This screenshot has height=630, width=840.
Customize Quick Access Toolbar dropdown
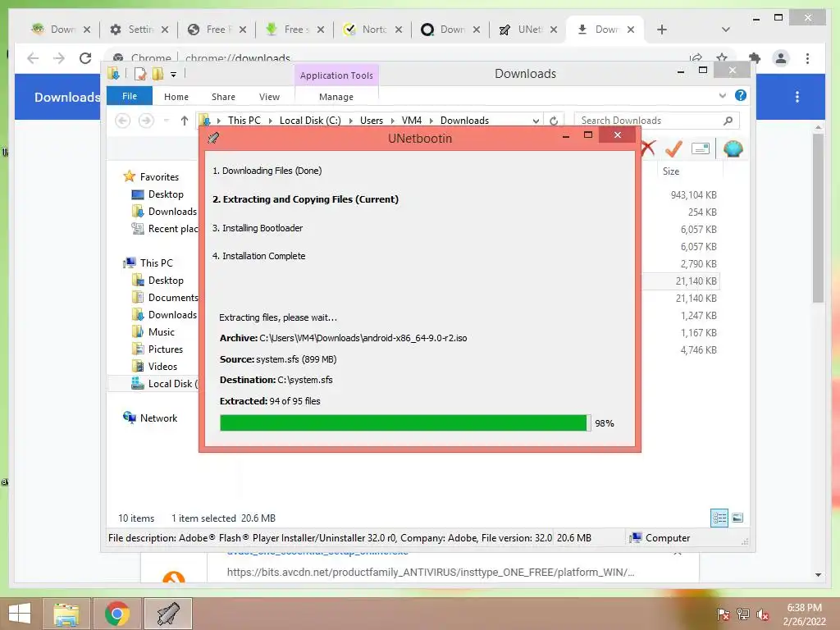(174, 75)
